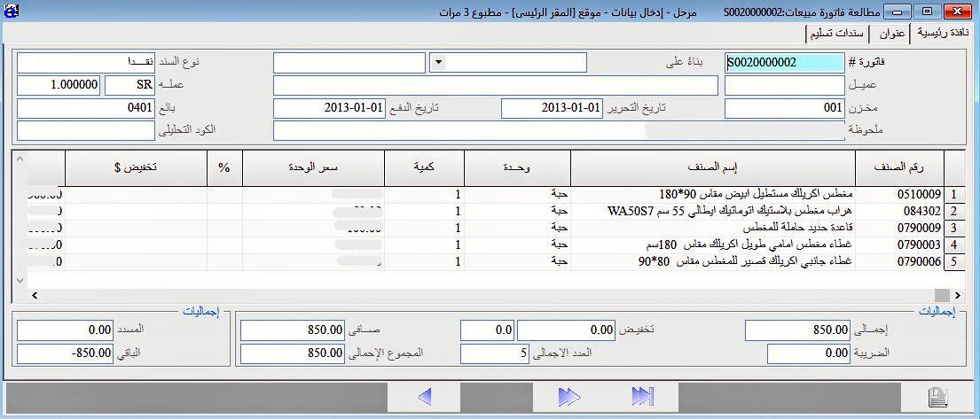This screenshot has height=419, width=980.
Task: Click the next record double-arrow button
Action: (568, 395)
